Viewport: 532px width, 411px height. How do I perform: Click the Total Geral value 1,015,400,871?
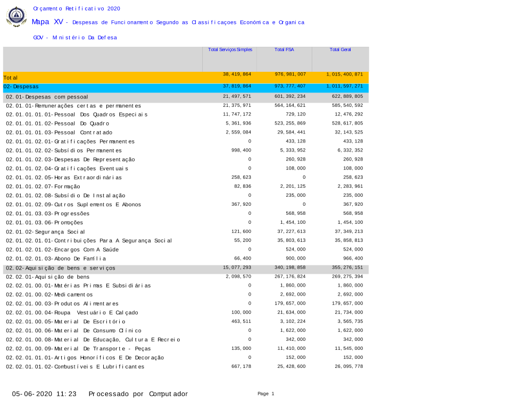click(344, 74)
